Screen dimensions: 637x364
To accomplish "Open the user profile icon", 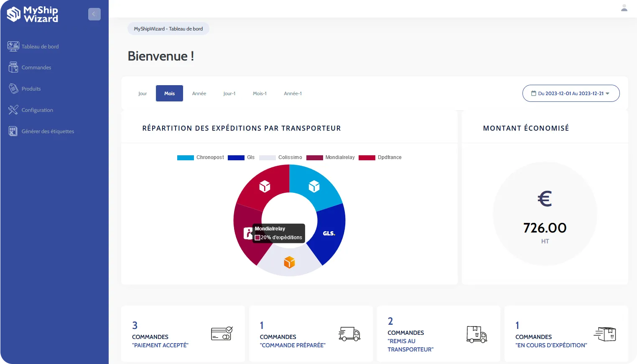I will [x=624, y=8].
